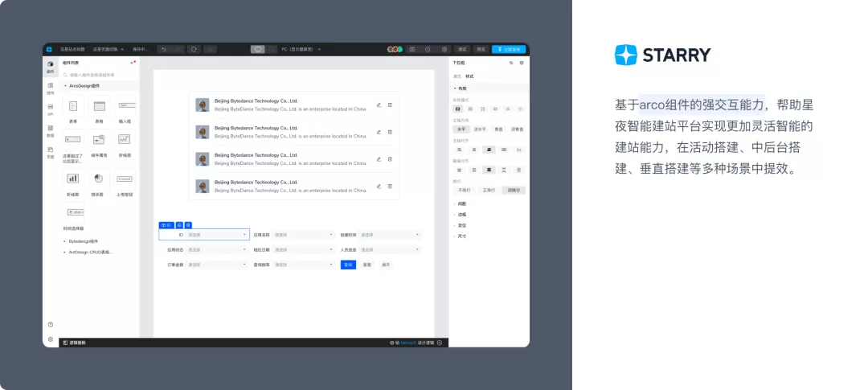Image resolution: width=868 pixels, height=390 pixels.
Task: Click the blue 查询 query button
Action: pos(348,265)
